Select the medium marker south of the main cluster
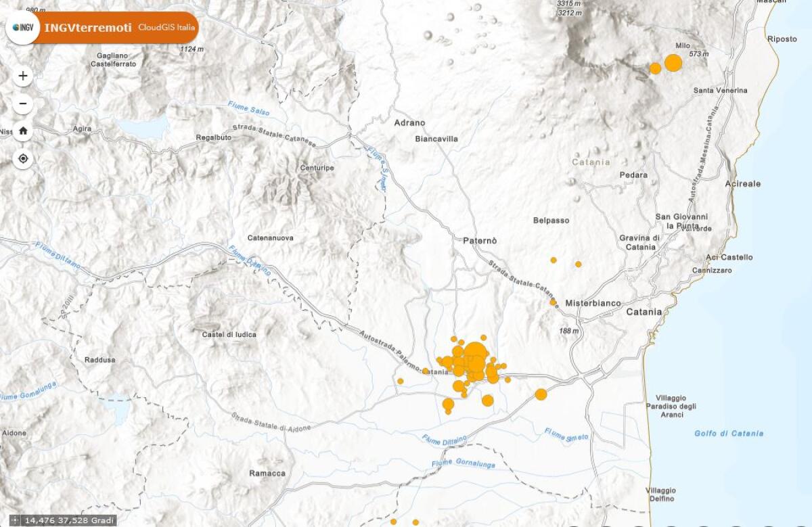Viewport: 812px width, 527px height. click(x=488, y=400)
